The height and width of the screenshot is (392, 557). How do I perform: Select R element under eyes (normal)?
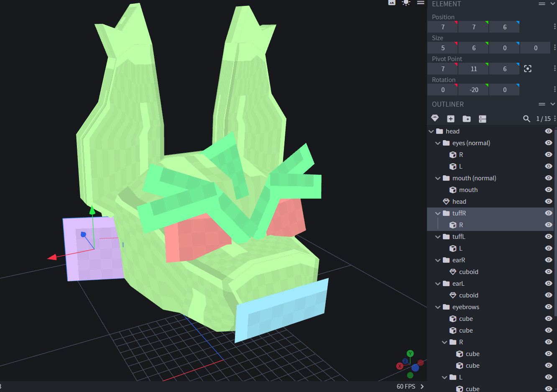(490, 155)
